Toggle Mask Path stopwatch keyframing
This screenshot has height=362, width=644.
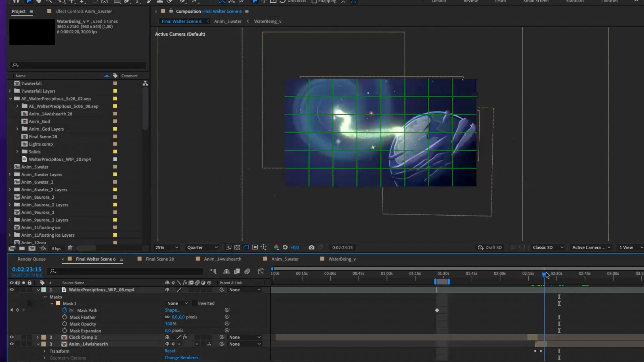click(65, 310)
